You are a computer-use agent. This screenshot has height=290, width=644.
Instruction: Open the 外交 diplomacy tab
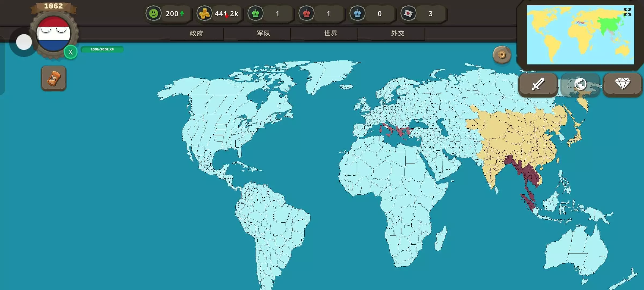(x=398, y=33)
